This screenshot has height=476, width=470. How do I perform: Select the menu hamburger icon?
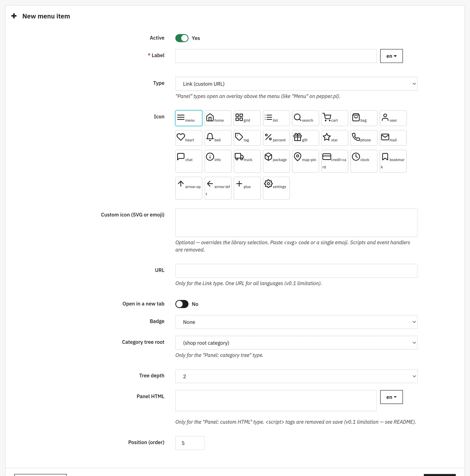pyautogui.click(x=189, y=118)
